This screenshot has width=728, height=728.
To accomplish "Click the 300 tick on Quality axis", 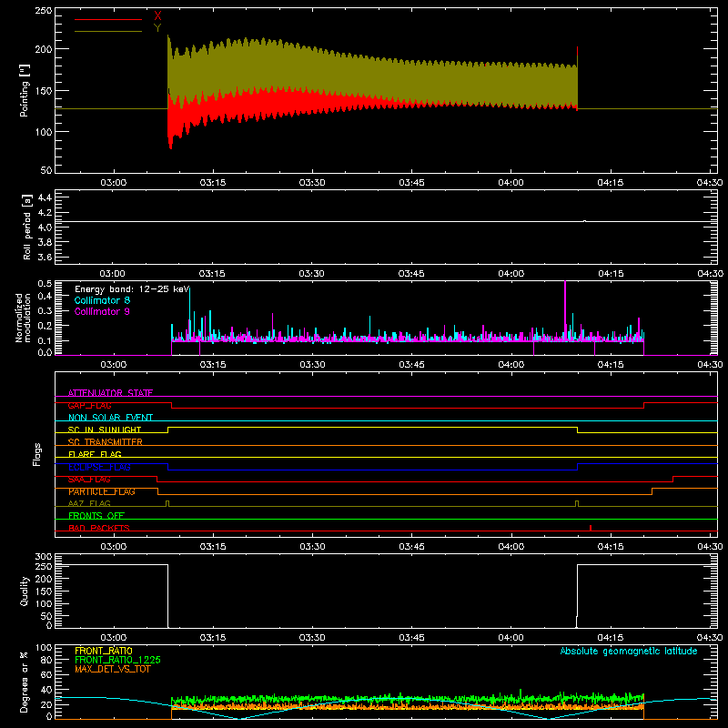I will 43,557.
